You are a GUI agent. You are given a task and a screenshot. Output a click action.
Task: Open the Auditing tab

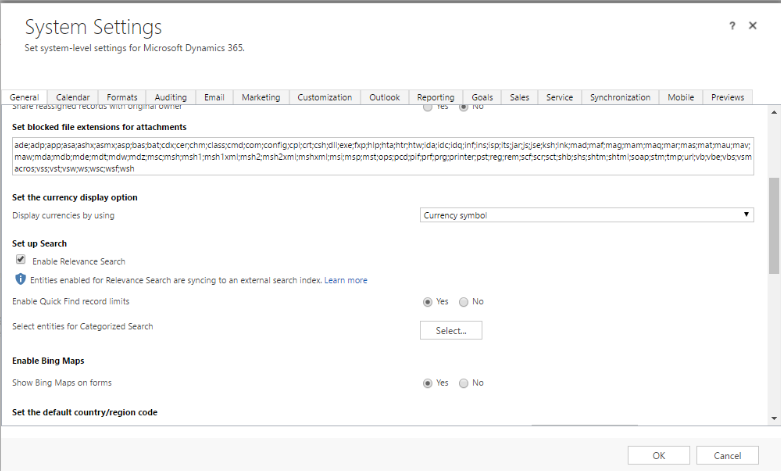[171, 97]
